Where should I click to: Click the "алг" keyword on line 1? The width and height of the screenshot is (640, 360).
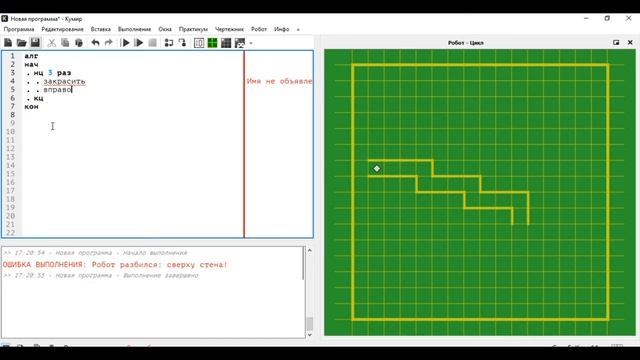[x=31, y=56]
